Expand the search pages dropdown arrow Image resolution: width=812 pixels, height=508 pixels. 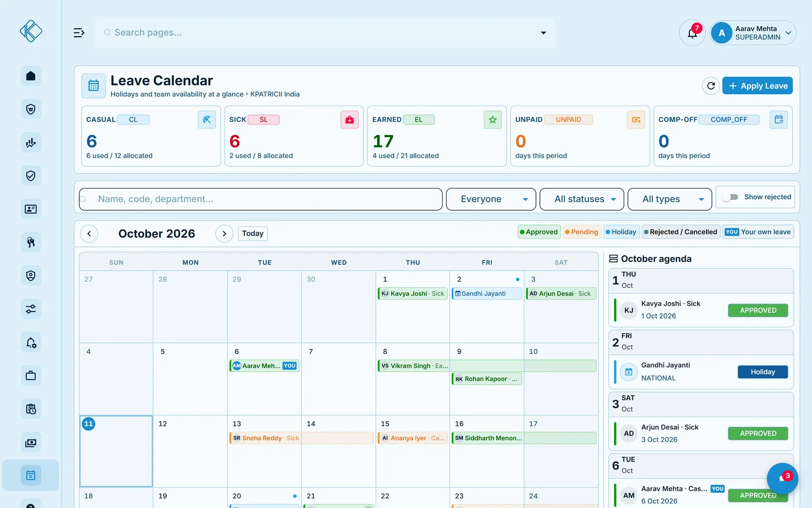pos(544,33)
